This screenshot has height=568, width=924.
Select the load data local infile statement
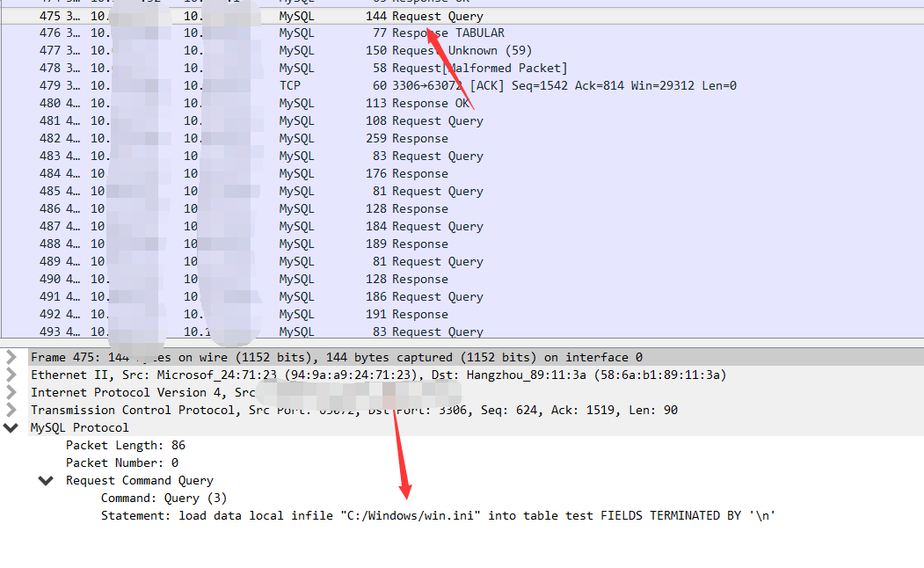click(x=438, y=515)
